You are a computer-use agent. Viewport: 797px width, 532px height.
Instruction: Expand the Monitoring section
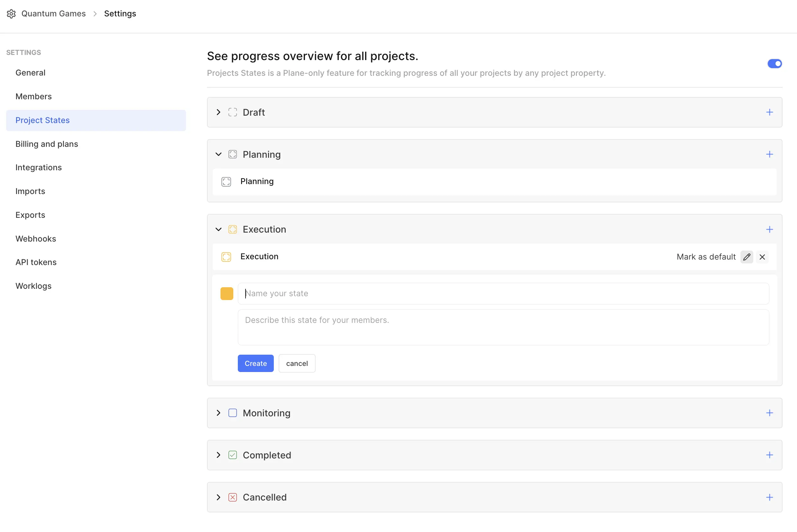(x=219, y=413)
